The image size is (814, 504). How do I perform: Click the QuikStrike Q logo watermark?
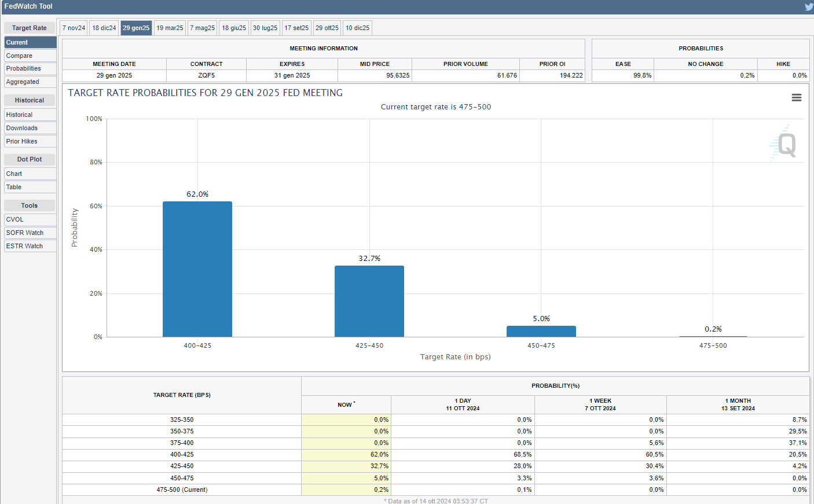786,145
